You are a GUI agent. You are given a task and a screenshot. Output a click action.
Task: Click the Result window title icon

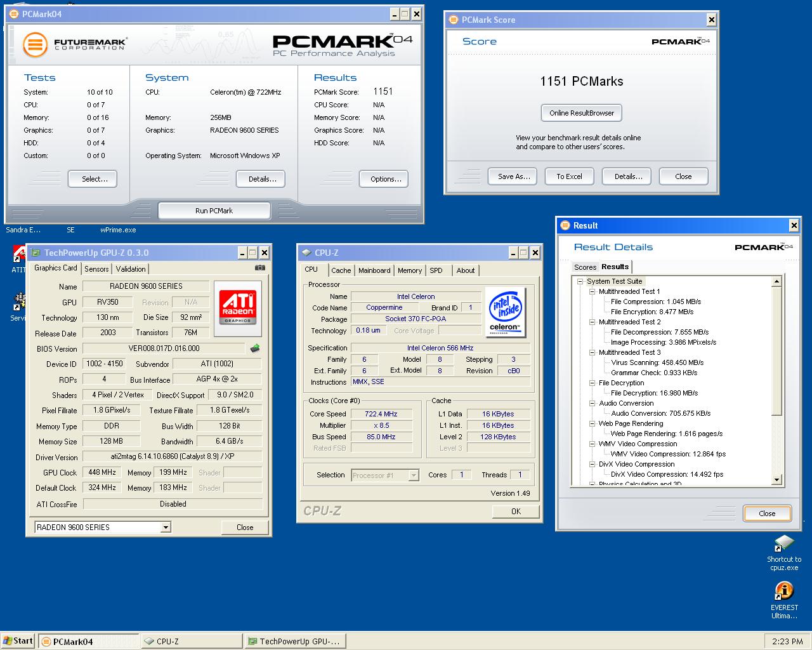565,225
